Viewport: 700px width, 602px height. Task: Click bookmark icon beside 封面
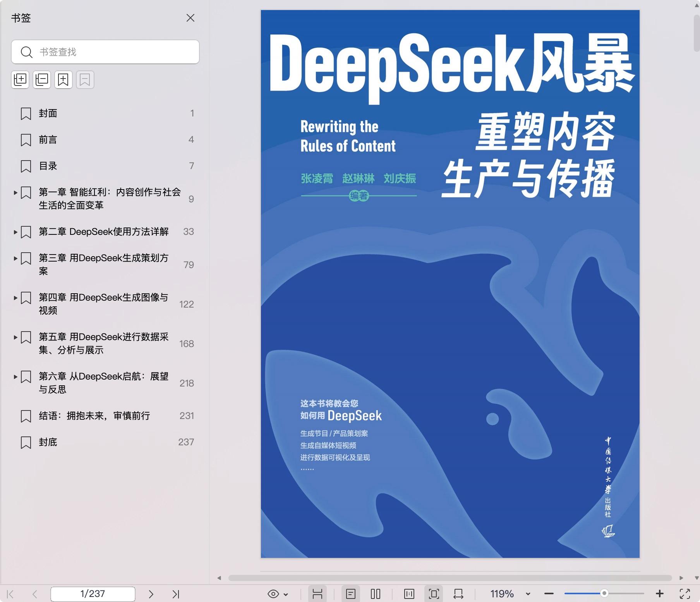(x=26, y=114)
